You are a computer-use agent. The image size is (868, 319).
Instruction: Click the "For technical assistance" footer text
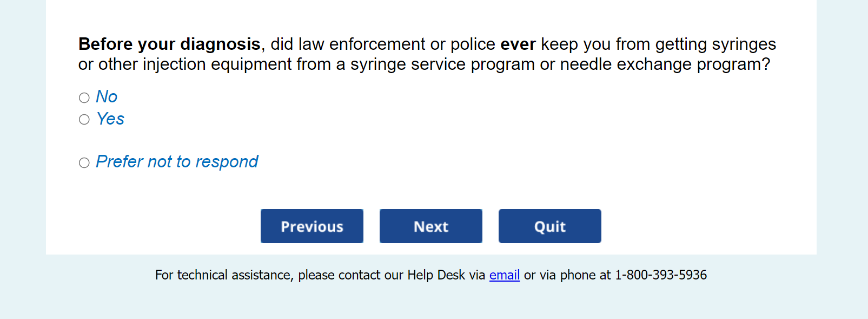[x=224, y=275]
